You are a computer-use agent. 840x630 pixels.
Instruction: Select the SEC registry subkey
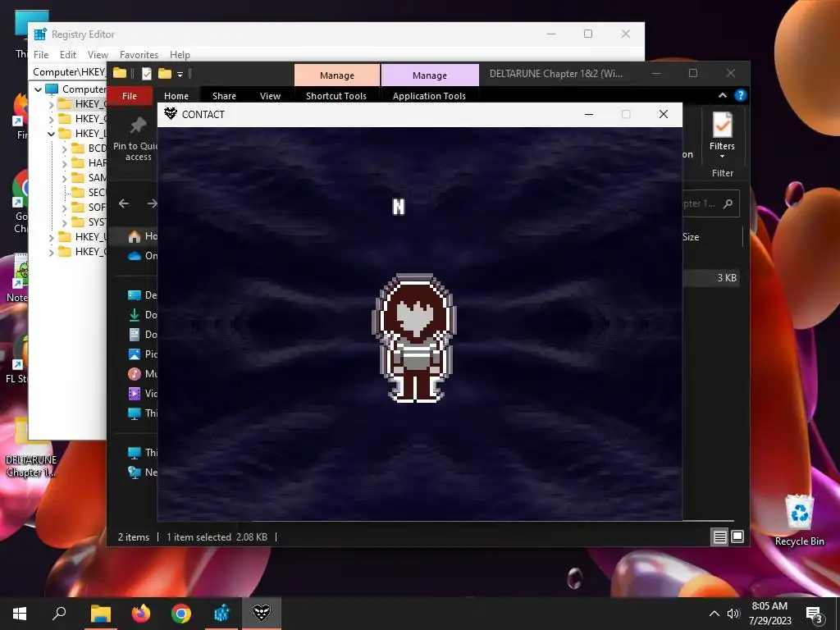point(89,192)
